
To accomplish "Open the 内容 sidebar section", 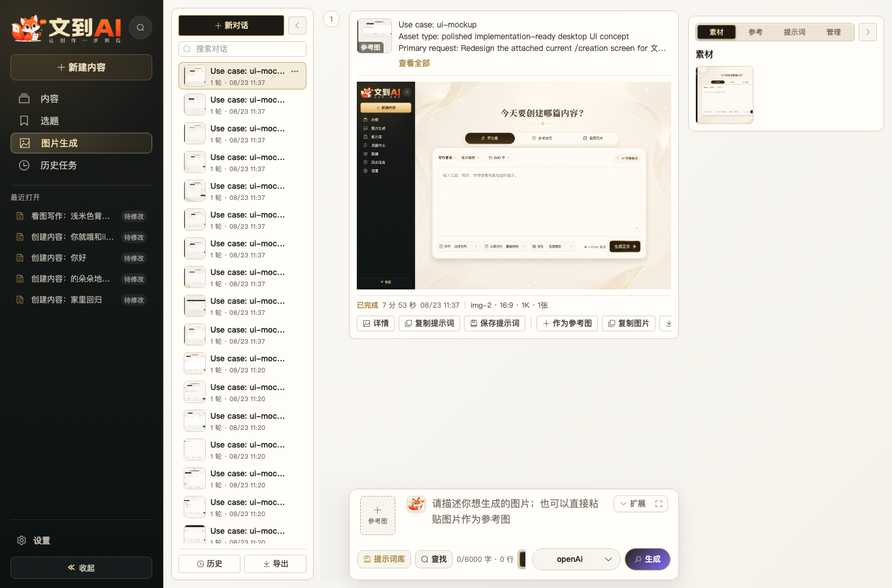I will coord(82,99).
